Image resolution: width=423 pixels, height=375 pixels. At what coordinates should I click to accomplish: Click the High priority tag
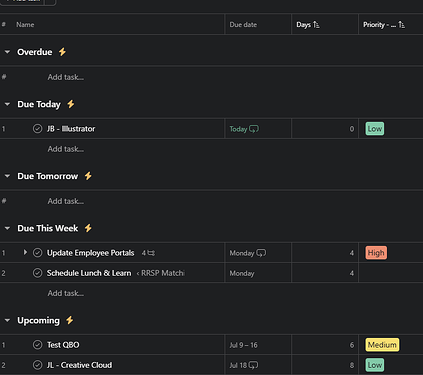[376, 253]
